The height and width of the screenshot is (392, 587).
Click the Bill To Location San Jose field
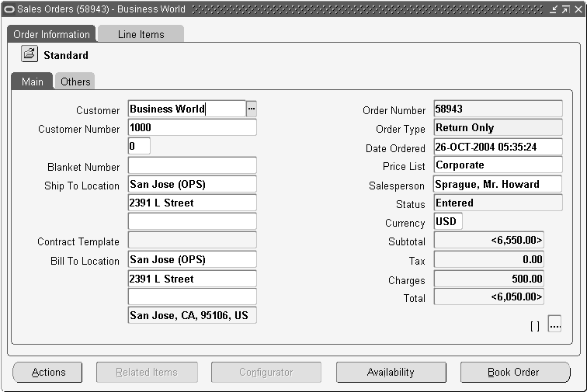pos(193,259)
